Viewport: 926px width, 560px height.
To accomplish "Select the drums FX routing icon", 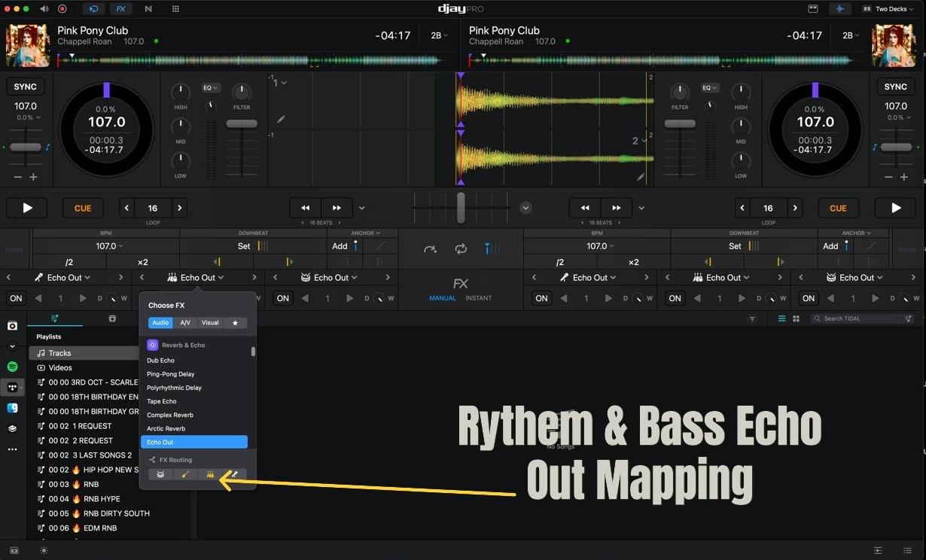I will [160, 475].
